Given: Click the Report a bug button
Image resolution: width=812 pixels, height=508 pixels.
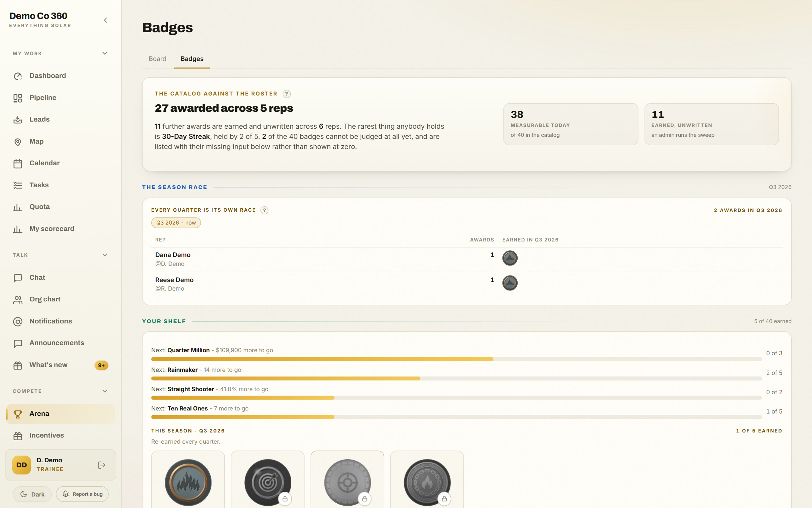Looking at the screenshot, I should [x=82, y=494].
